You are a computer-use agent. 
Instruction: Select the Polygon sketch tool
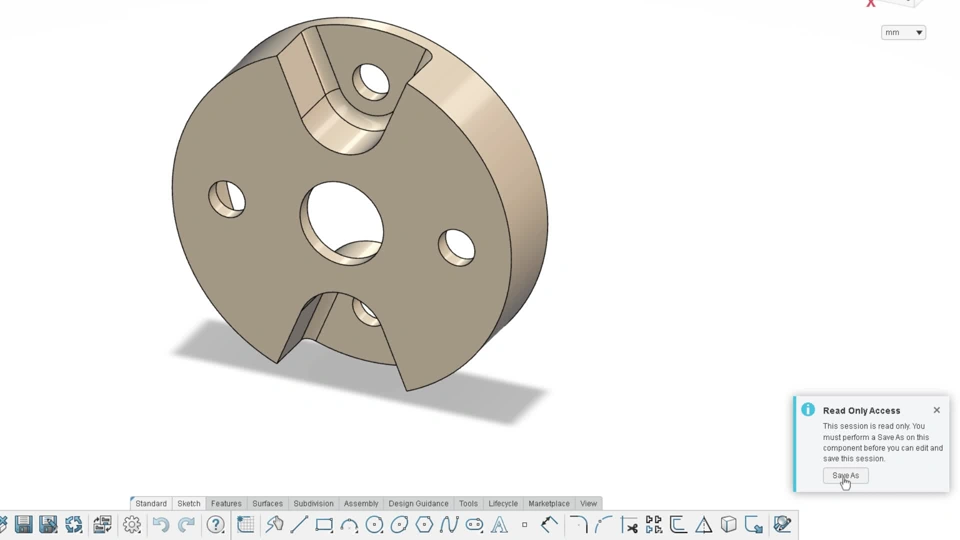pyautogui.click(x=424, y=525)
